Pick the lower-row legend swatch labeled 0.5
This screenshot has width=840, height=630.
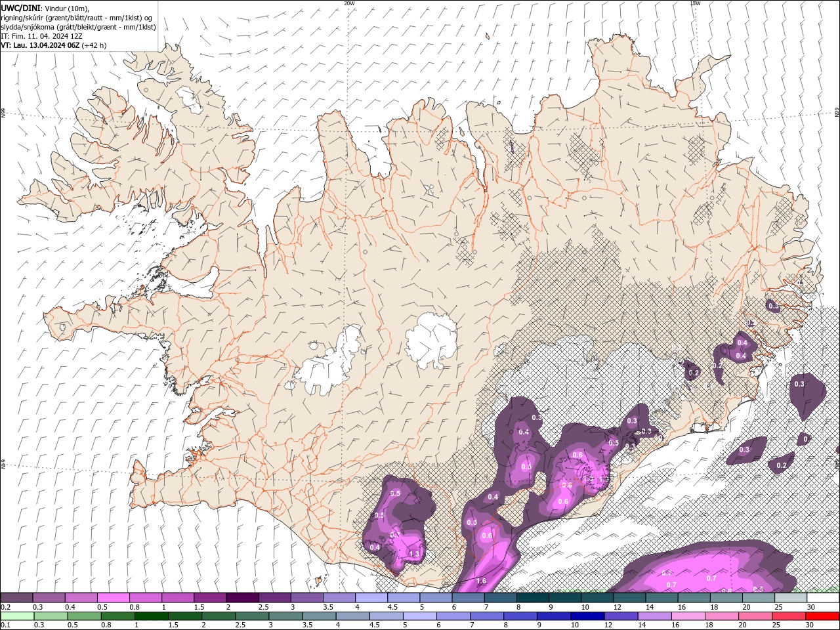pos(85,616)
